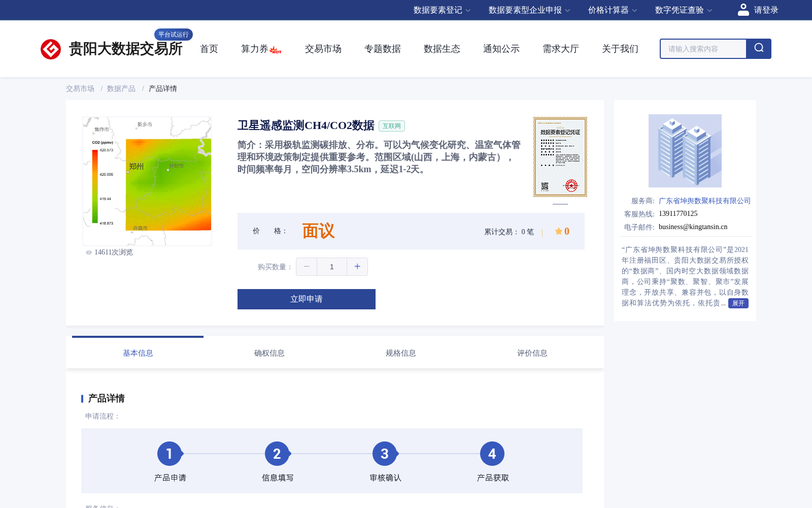
Task: Increase purchase quantity with plus button
Action: (357, 267)
